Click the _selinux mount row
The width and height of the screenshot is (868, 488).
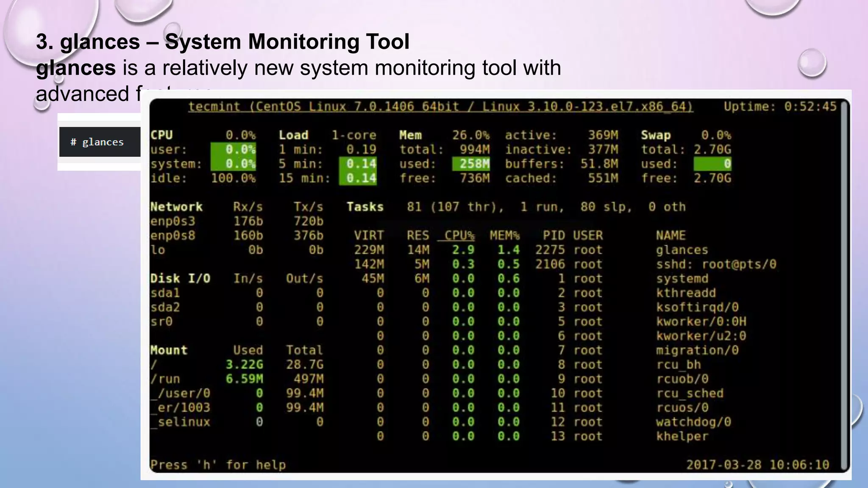point(237,422)
